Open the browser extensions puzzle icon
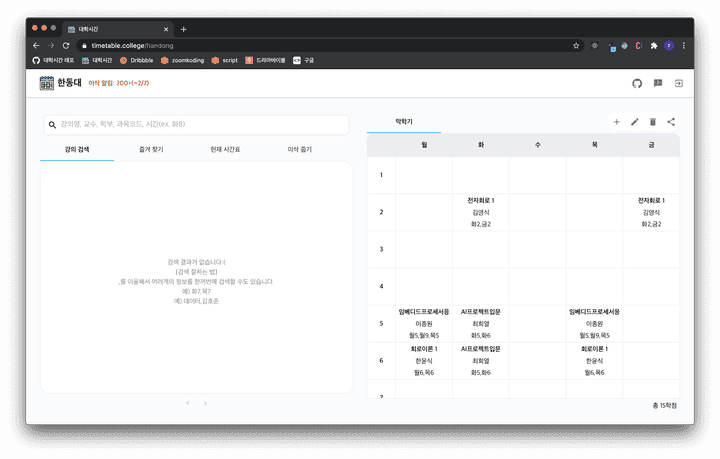 654,46
